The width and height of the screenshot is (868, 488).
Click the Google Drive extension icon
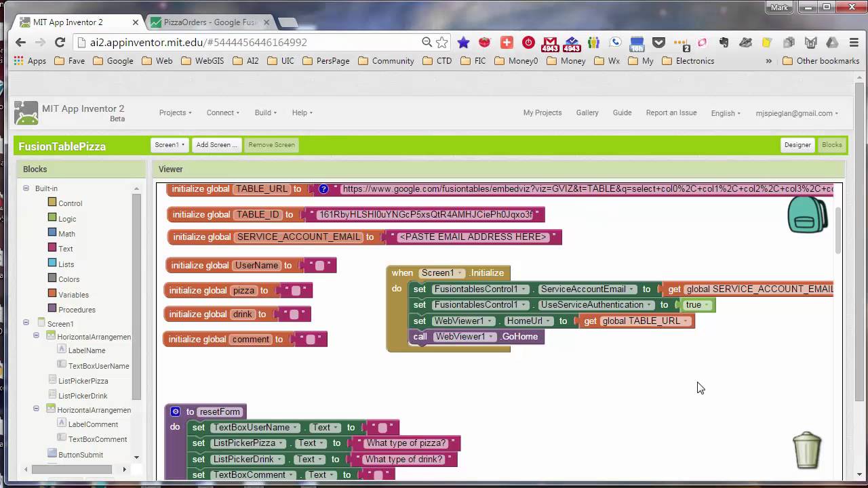[832, 42]
